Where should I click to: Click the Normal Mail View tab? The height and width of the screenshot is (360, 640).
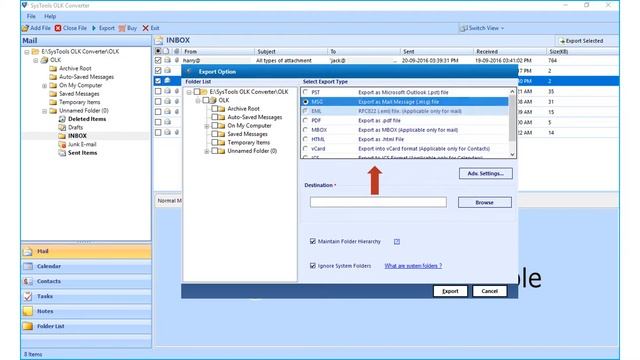click(169, 201)
